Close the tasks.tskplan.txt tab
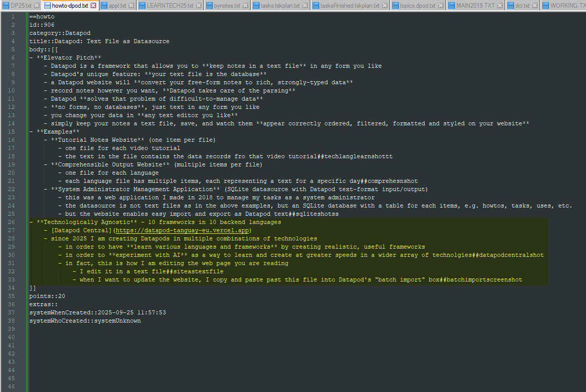586x392 pixels. click(x=305, y=6)
